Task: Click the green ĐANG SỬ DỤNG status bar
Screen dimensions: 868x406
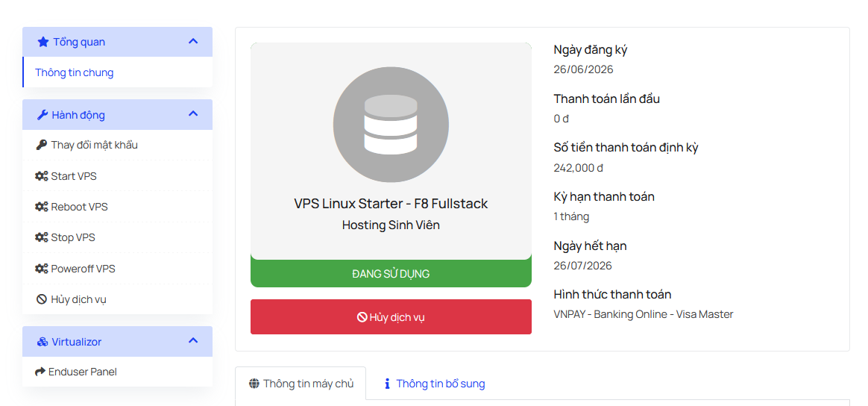Action: tap(391, 274)
